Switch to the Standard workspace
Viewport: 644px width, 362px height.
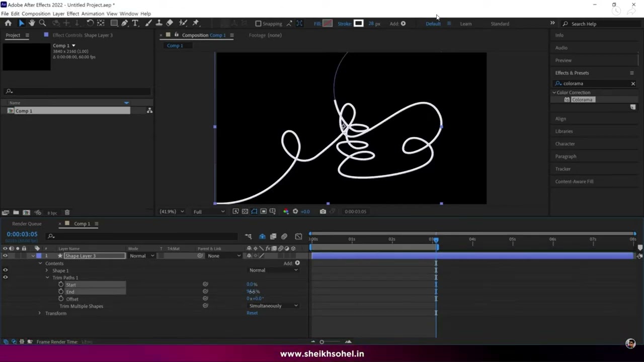[x=500, y=24]
